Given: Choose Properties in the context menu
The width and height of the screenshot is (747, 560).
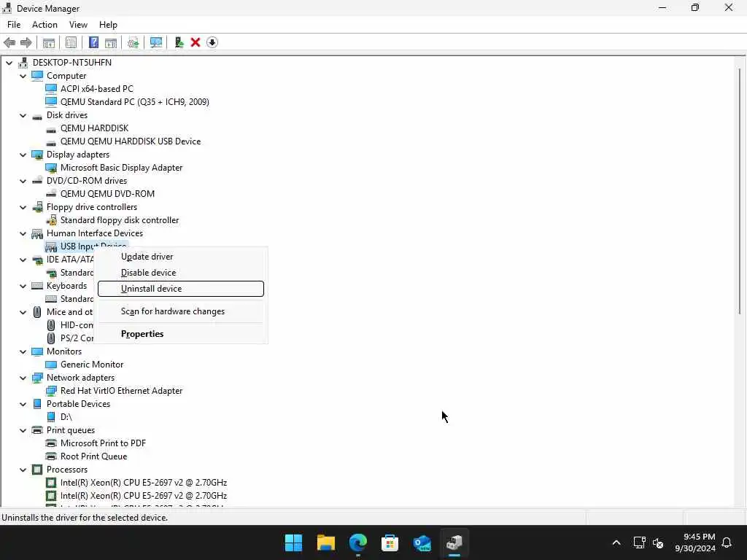Looking at the screenshot, I should 181,334.
